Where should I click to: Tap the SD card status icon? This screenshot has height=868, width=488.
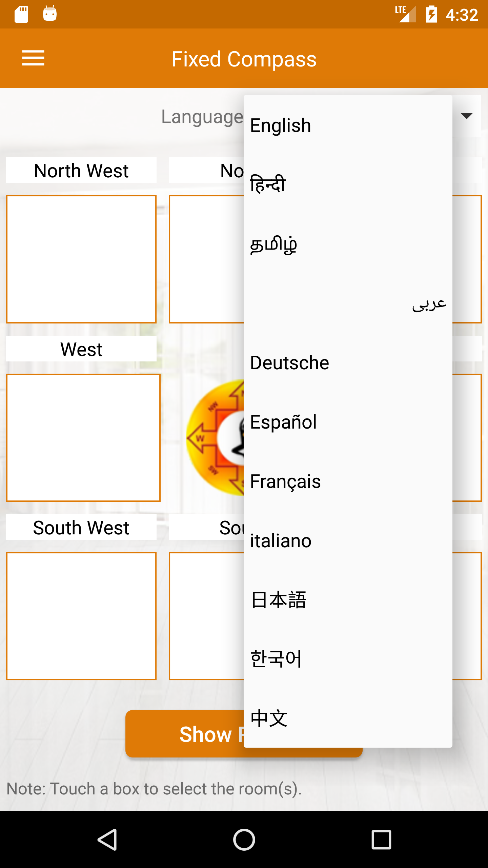click(21, 14)
